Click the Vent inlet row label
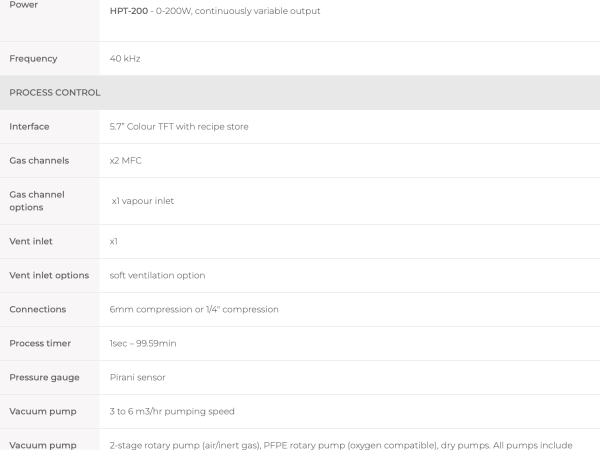 click(x=31, y=241)
